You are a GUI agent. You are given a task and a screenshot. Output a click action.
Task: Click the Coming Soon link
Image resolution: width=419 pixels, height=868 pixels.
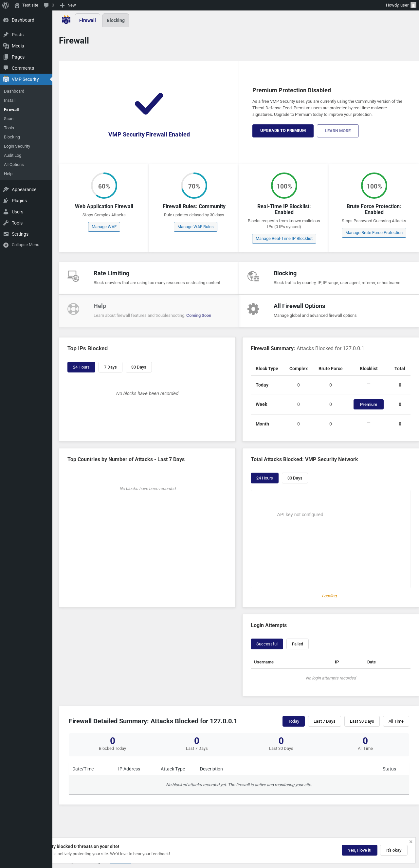pyautogui.click(x=199, y=316)
